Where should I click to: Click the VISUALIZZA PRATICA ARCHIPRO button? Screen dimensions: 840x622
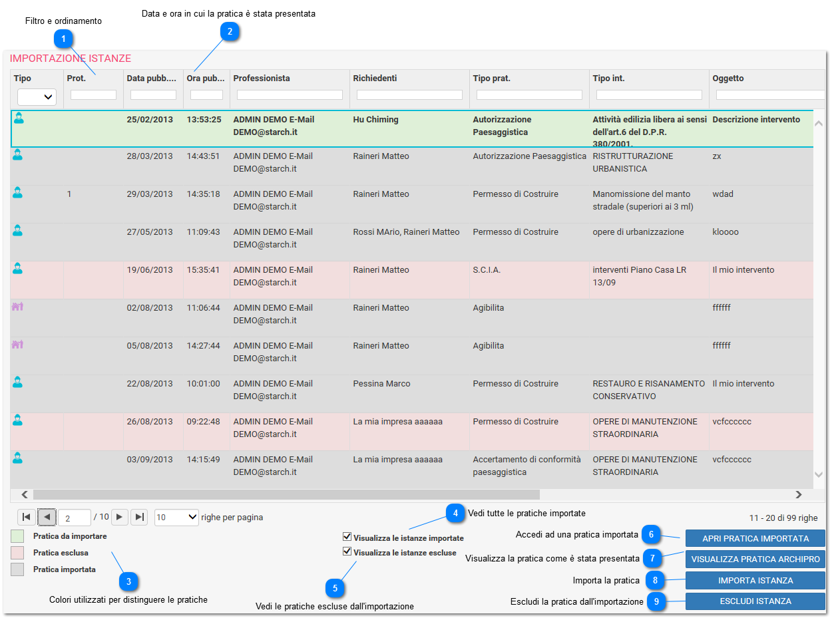755,559
